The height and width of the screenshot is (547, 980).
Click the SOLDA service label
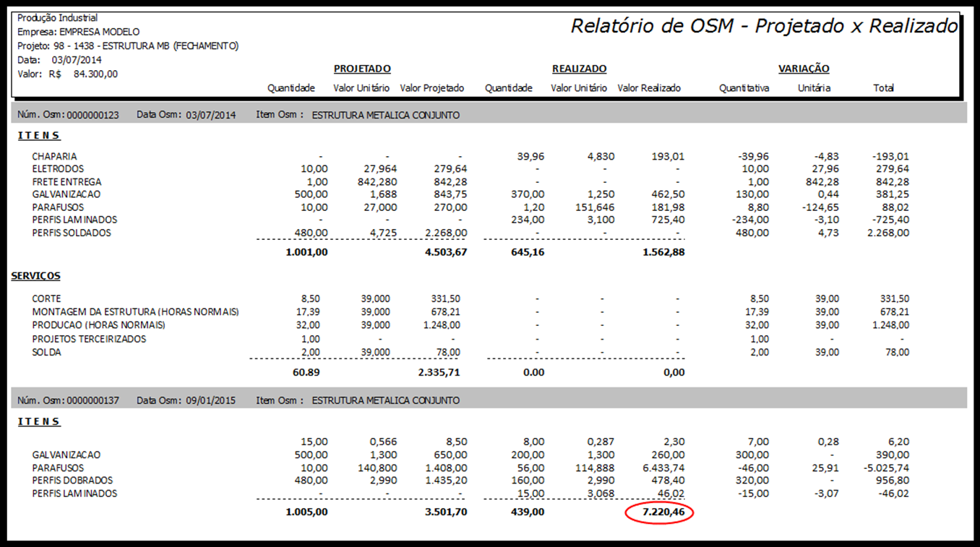46,353
